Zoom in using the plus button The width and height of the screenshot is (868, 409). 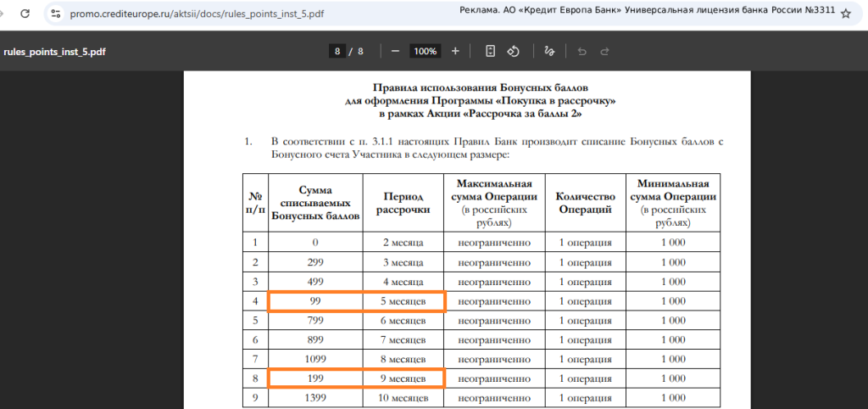pyautogui.click(x=455, y=51)
